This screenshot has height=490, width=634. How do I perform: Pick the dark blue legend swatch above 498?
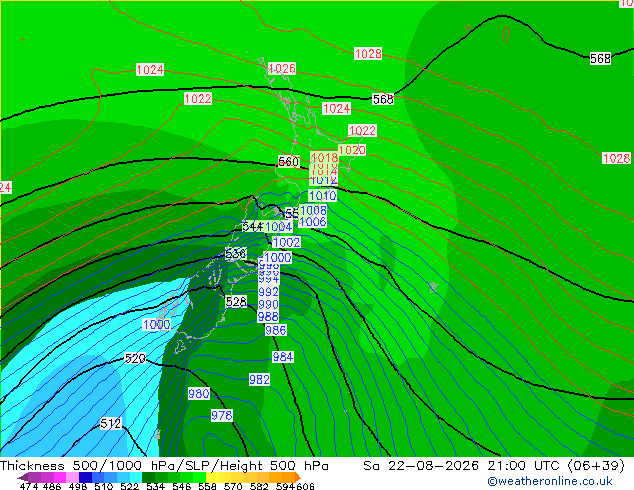click(85, 477)
